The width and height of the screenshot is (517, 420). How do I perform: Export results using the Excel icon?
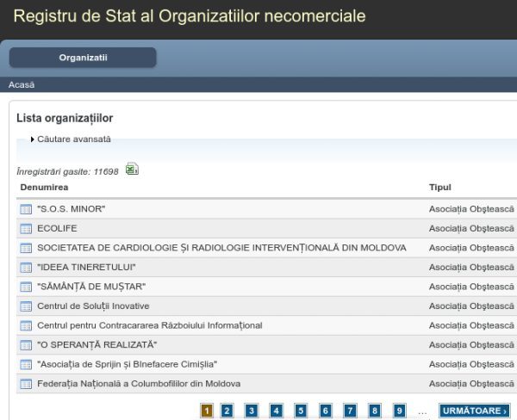[x=132, y=169]
